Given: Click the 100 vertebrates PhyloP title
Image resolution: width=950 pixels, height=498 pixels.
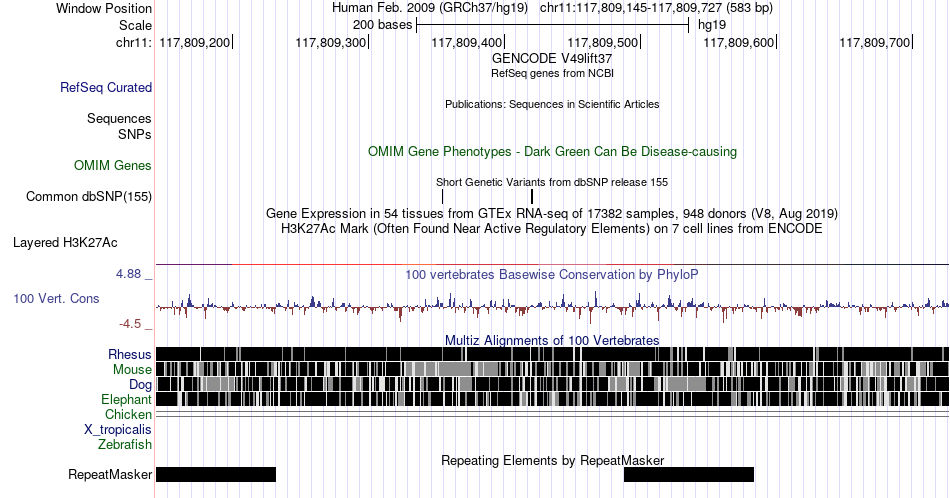Looking at the screenshot, I should tap(552, 274).
